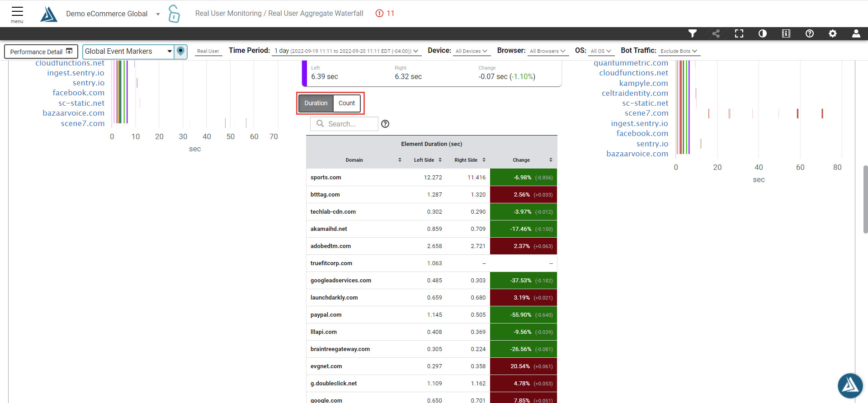Expand the Demo eCommerce Global site dropdown
868x403 pixels.
click(x=113, y=14)
